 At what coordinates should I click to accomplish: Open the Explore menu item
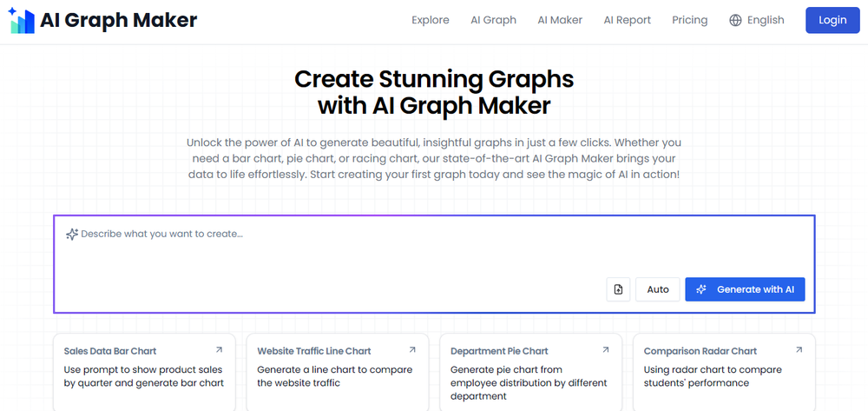pyautogui.click(x=431, y=20)
